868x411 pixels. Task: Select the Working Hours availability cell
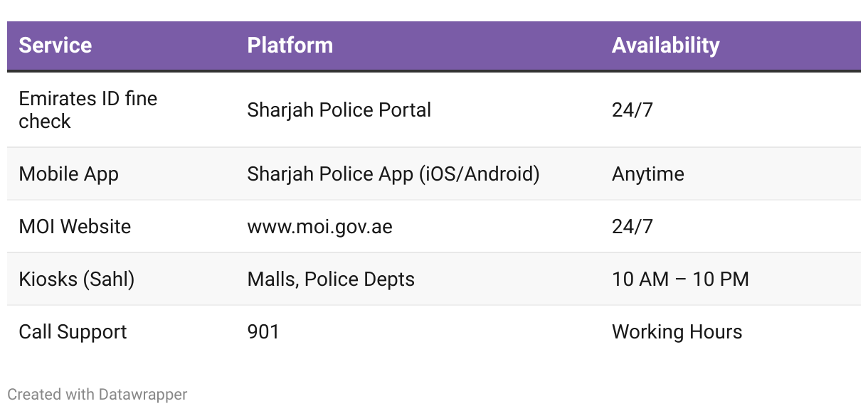pyautogui.click(x=677, y=332)
